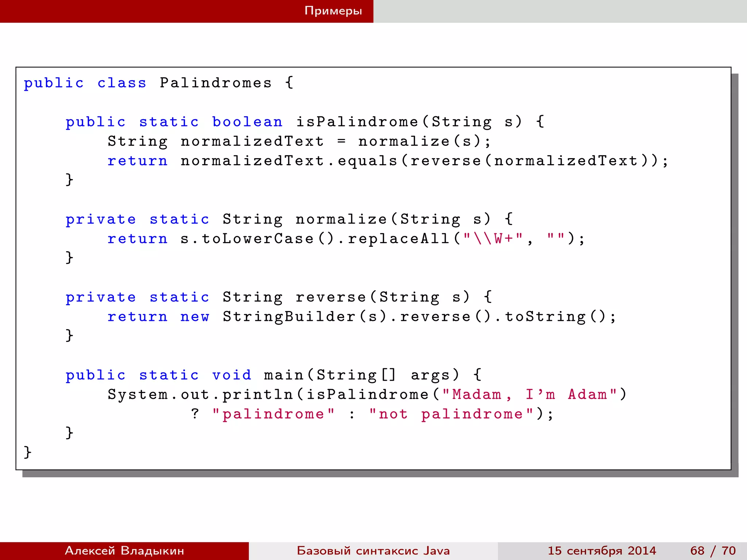Click the class name Palindromes
747x560 pixels.
click(x=216, y=83)
